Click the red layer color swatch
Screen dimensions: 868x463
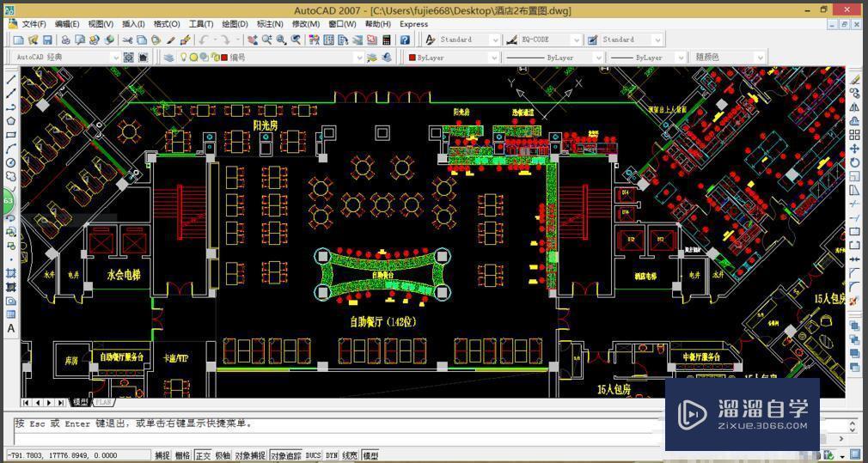pos(224,57)
